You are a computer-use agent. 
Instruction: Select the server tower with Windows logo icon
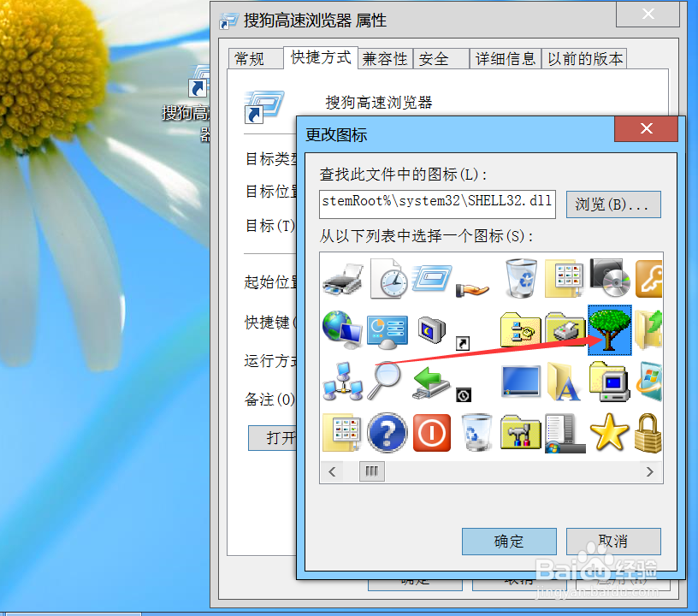point(565,433)
